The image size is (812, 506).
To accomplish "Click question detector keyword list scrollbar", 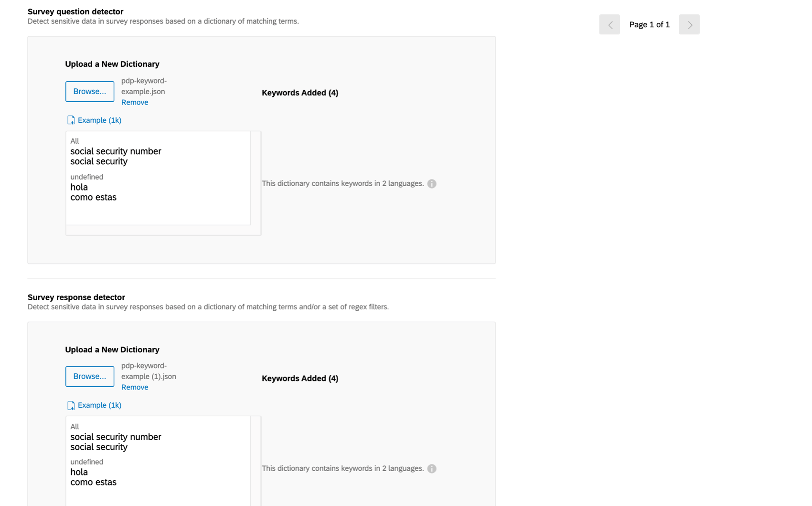I will (x=256, y=178).
